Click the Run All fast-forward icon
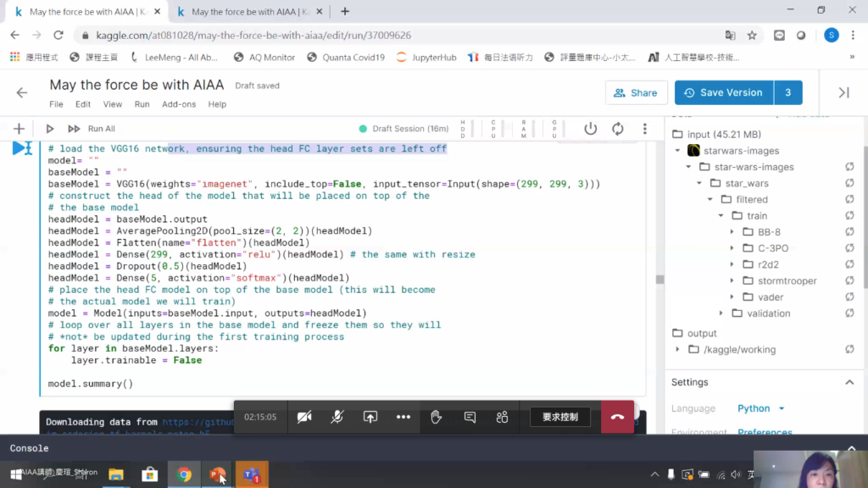 pos(74,129)
